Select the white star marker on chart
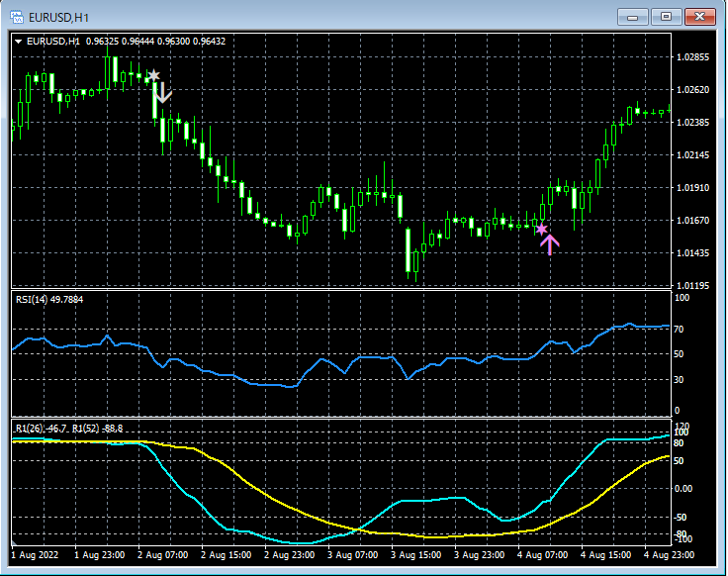 coord(153,75)
